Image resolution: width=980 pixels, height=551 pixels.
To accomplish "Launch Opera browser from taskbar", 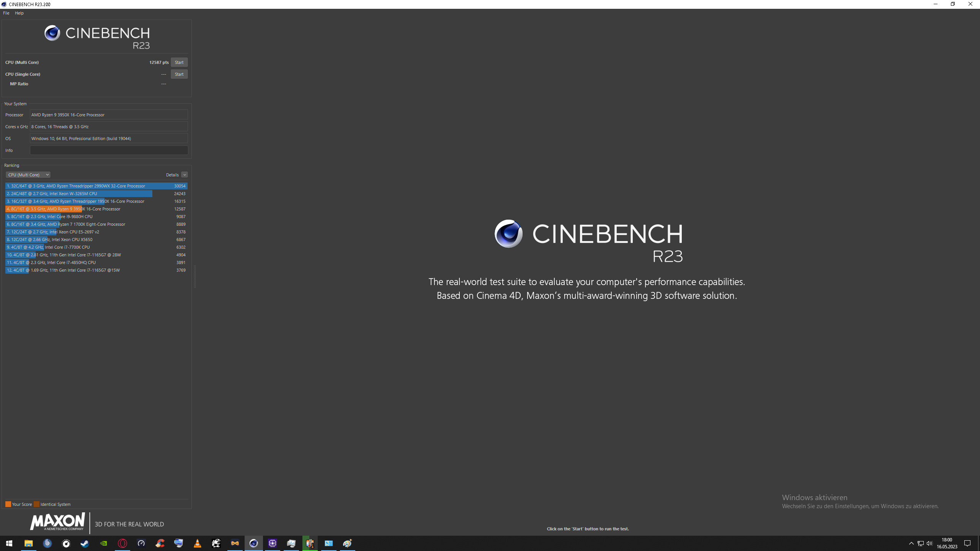I will tap(122, 543).
